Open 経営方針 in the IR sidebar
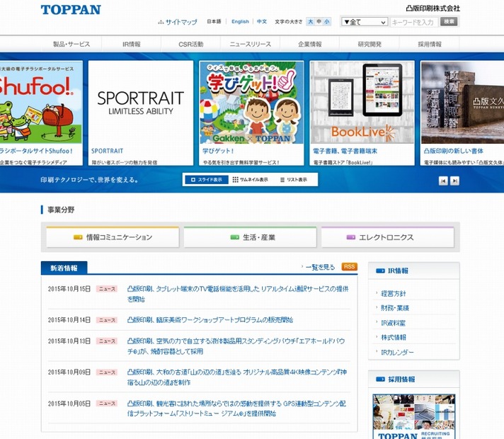This screenshot has height=439, width=504. (394, 293)
